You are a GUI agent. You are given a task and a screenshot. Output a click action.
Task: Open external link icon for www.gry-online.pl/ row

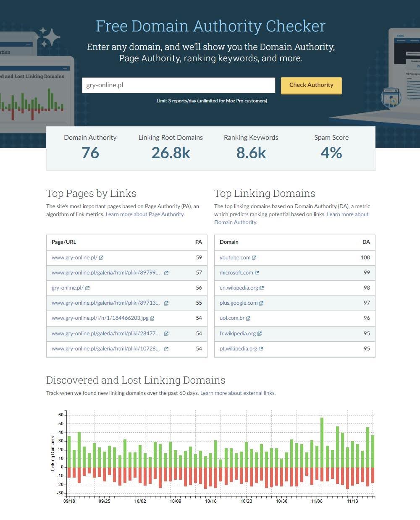pyautogui.click(x=101, y=258)
